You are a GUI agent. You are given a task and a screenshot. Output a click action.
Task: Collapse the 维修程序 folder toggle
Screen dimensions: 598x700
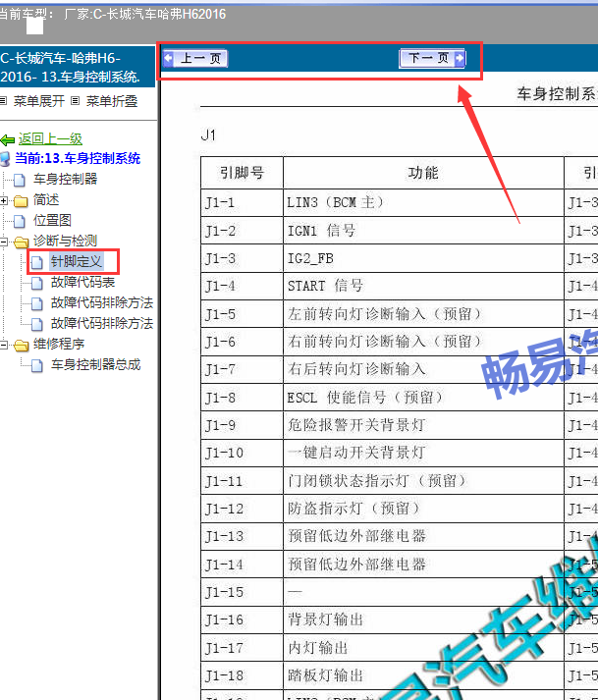(4, 345)
